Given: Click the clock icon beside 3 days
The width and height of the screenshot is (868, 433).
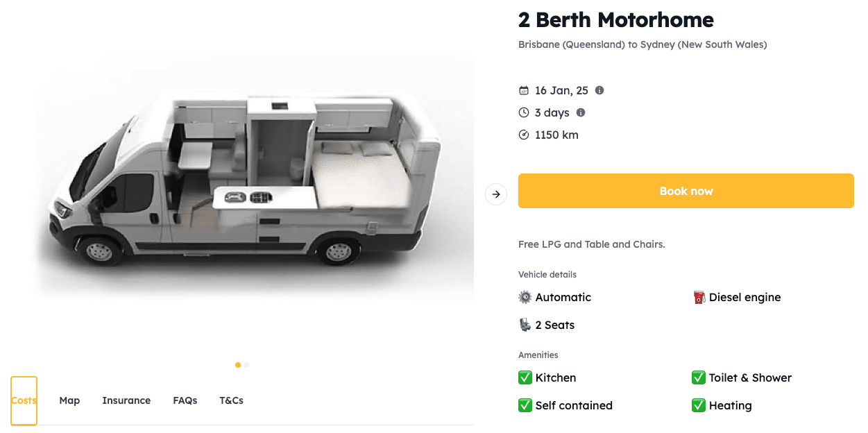Looking at the screenshot, I should [524, 112].
